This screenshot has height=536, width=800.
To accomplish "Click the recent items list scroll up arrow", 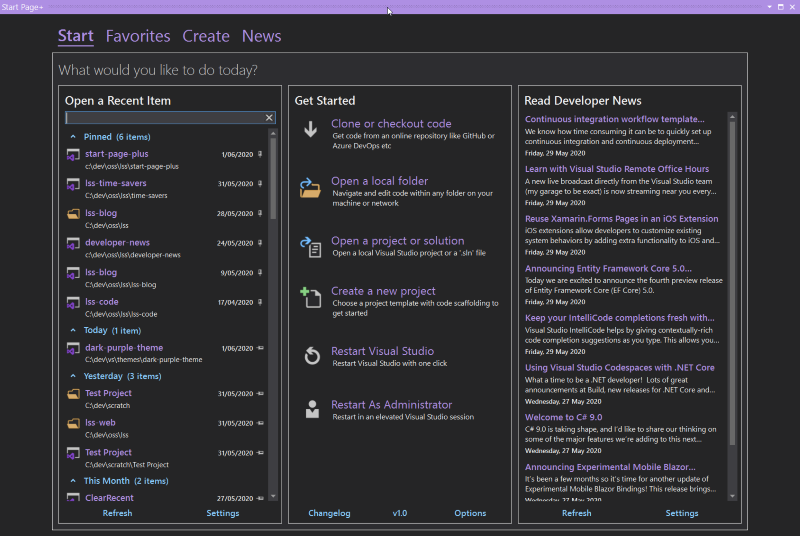I will coord(273,134).
